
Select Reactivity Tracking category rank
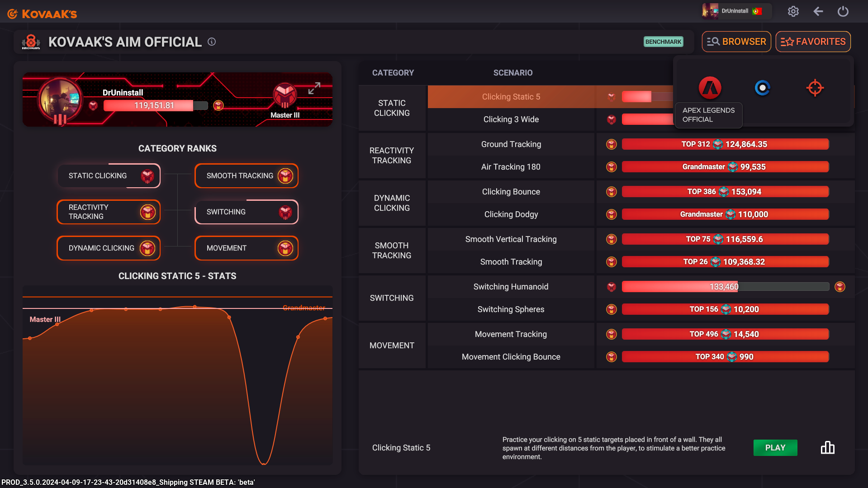click(x=109, y=212)
